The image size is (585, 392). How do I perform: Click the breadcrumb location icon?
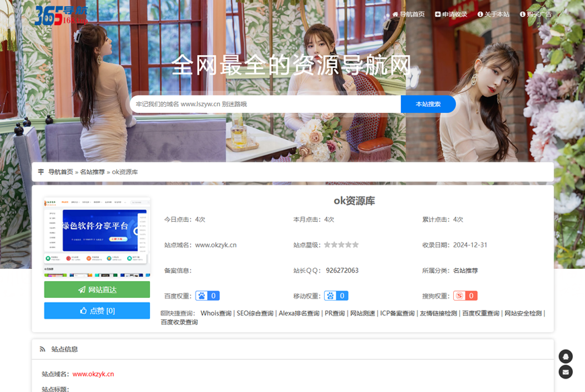(x=41, y=172)
